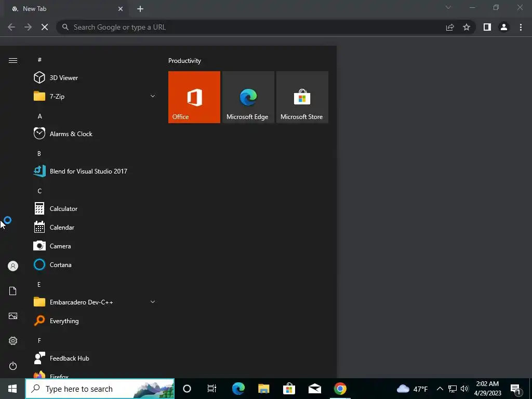Open Cortana from the app list
The width and height of the screenshot is (532, 399).
pos(95,264)
